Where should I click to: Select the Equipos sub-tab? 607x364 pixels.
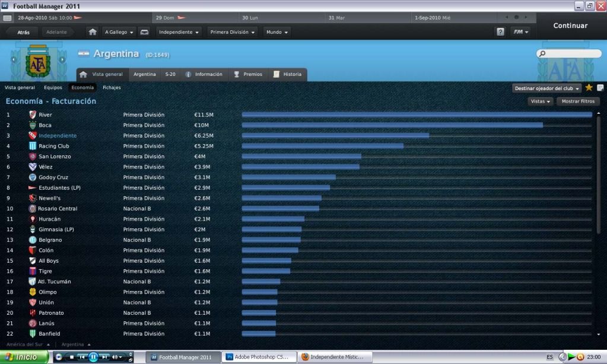pos(53,88)
